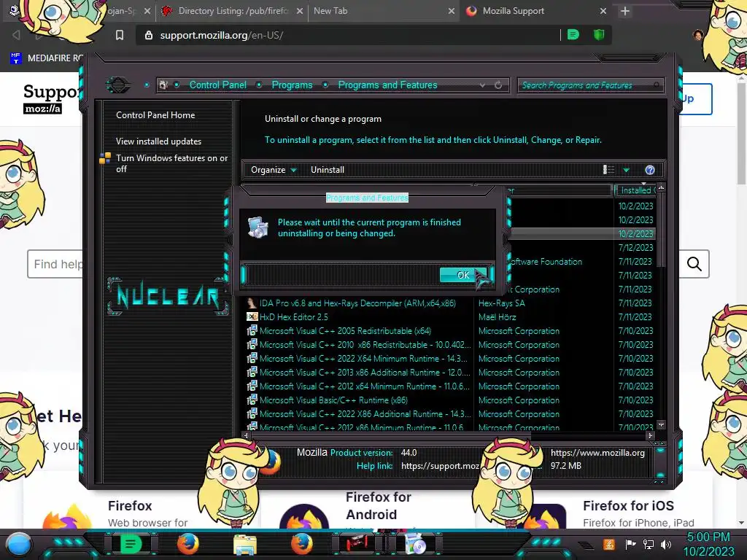Click Programs and Features breadcrumb
Viewport: 747px width, 560px height.
click(x=387, y=85)
